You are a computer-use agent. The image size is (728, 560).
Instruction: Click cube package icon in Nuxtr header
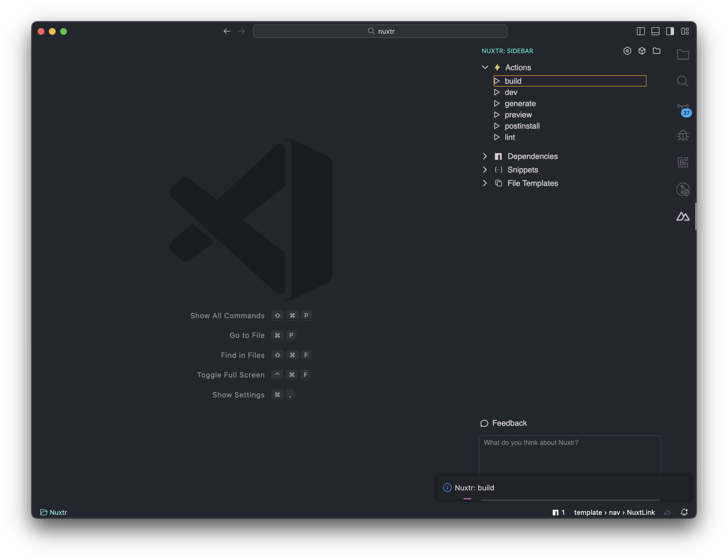click(642, 51)
